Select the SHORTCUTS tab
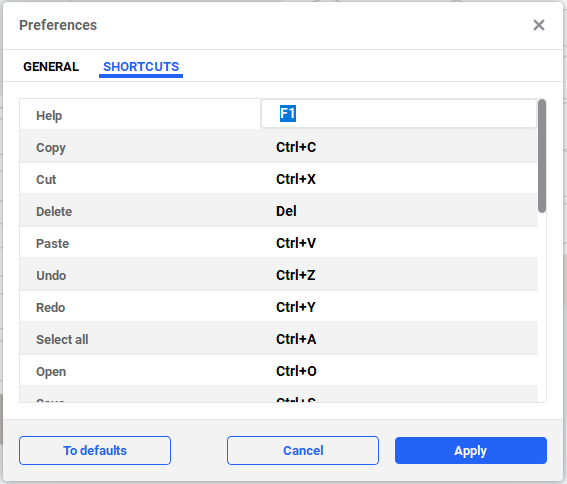This screenshot has height=484, width=567. (141, 67)
